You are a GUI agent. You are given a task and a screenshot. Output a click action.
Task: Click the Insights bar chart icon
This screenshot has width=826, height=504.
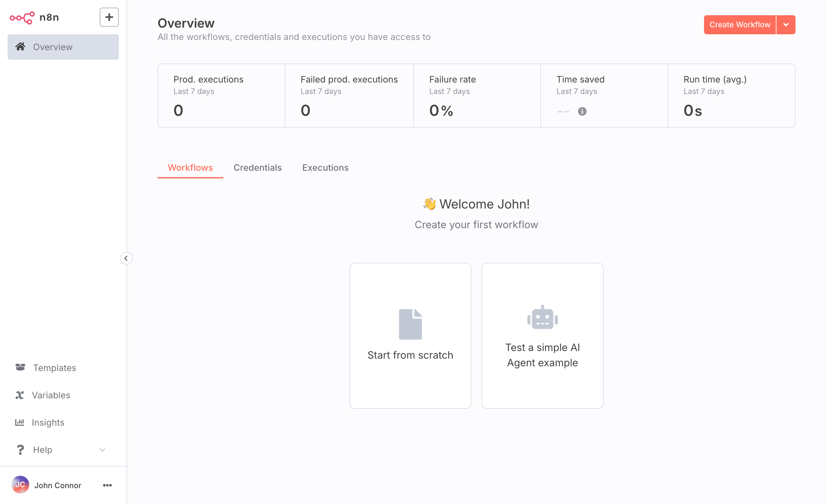[x=20, y=422]
